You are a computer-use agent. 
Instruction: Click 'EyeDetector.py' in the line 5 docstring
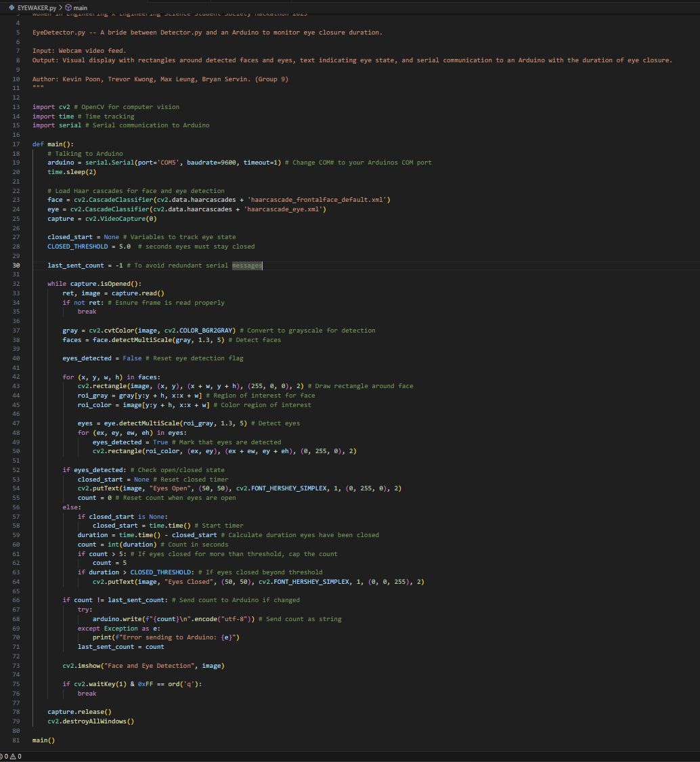click(59, 33)
